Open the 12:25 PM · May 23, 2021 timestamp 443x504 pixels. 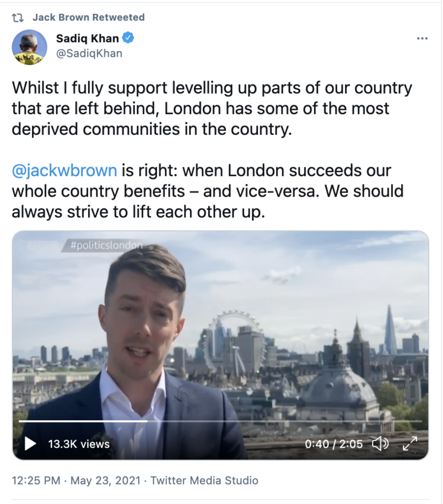(x=76, y=480)
